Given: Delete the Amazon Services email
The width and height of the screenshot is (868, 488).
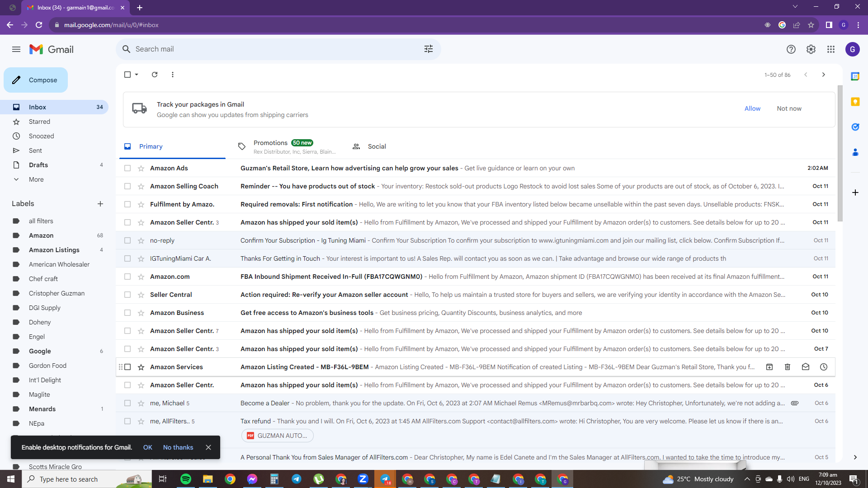Looking at the screenshot, I should pos(788,367).
